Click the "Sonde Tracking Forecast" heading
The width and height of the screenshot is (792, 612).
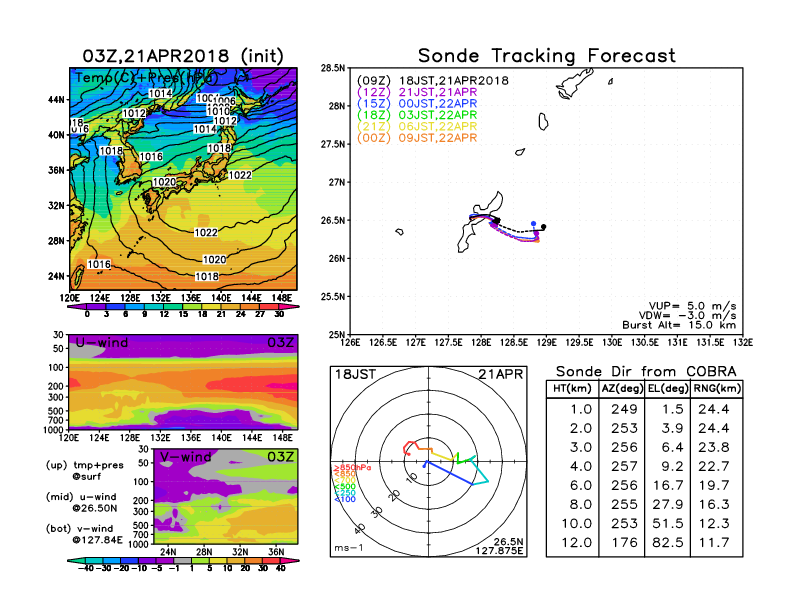[x=547, y=56]
